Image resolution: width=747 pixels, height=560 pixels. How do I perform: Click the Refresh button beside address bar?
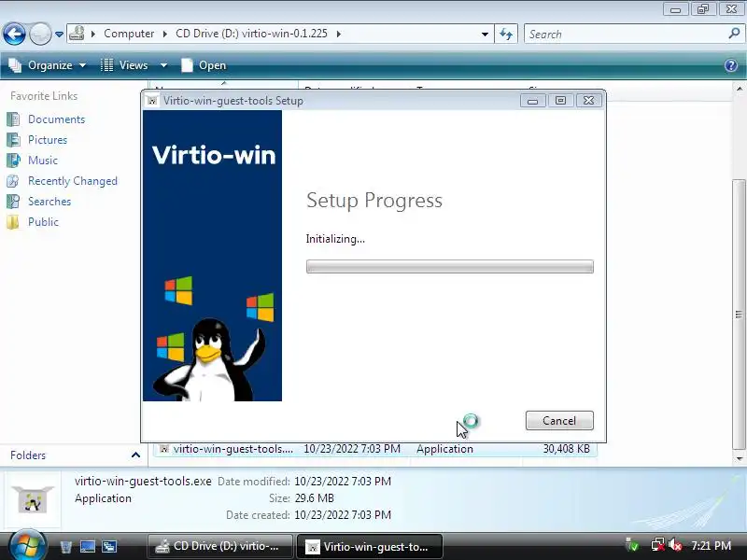506,34
